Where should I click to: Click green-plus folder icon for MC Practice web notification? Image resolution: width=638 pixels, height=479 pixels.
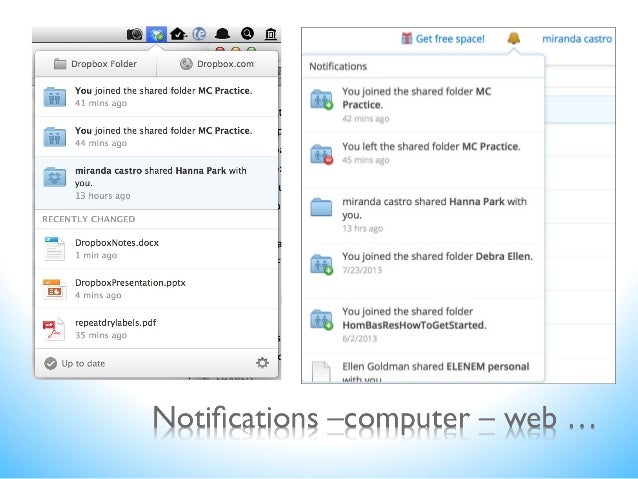coord(321,100)
